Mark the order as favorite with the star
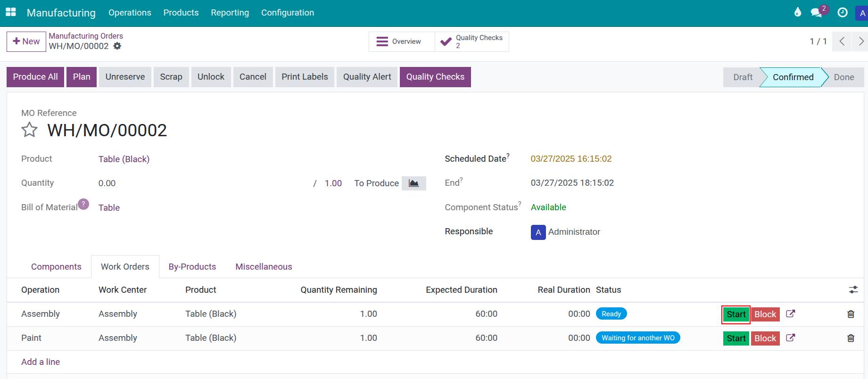Image resolution: width=868 pixels, height=379 pixels. 29,130
